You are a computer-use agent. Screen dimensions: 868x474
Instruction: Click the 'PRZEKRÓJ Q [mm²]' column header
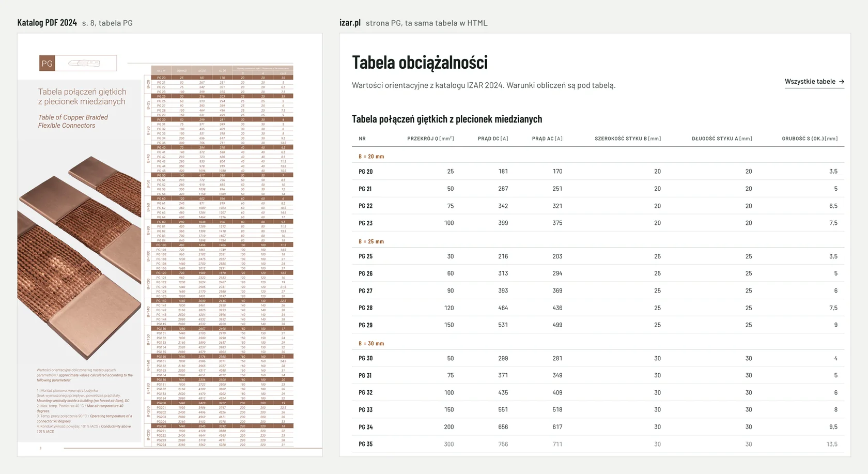click(430, 139)
